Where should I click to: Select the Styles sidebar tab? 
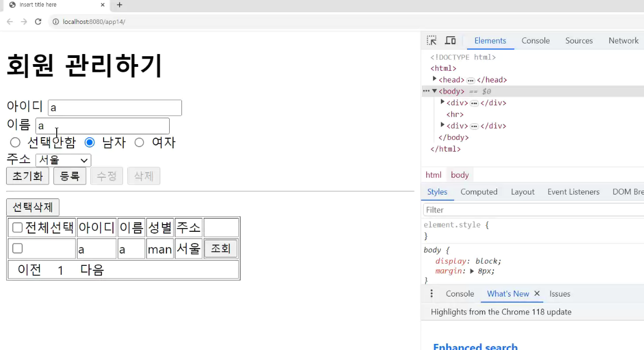click(x=437, y=192)
